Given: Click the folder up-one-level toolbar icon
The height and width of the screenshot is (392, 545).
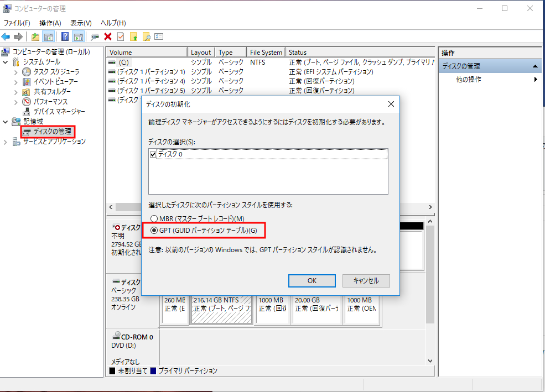Looking at the screenshot, I should (x=35, y=36).
